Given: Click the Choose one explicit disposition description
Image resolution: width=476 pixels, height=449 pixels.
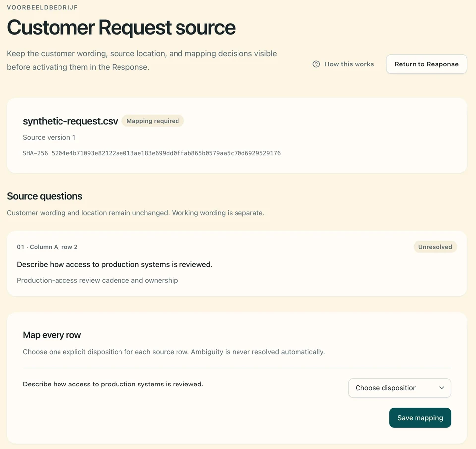Looking at the screenshot, I should [x=174, y=352].
